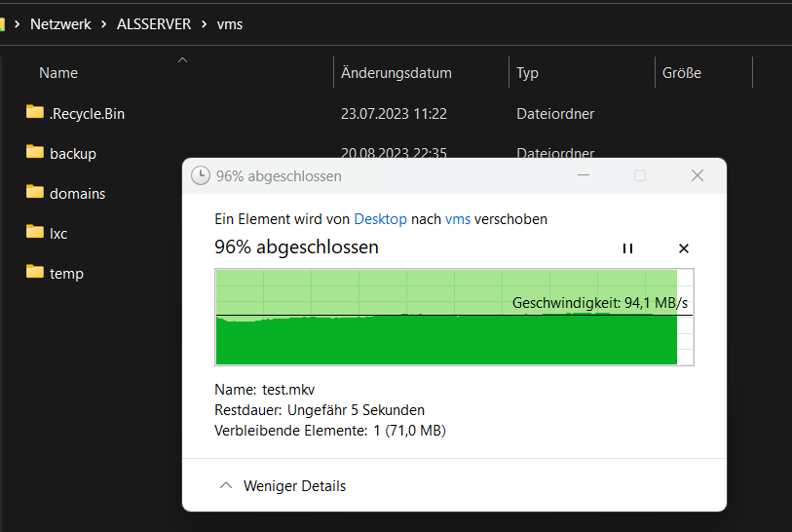Select the temp folder icon

click(x=35, y=271)
